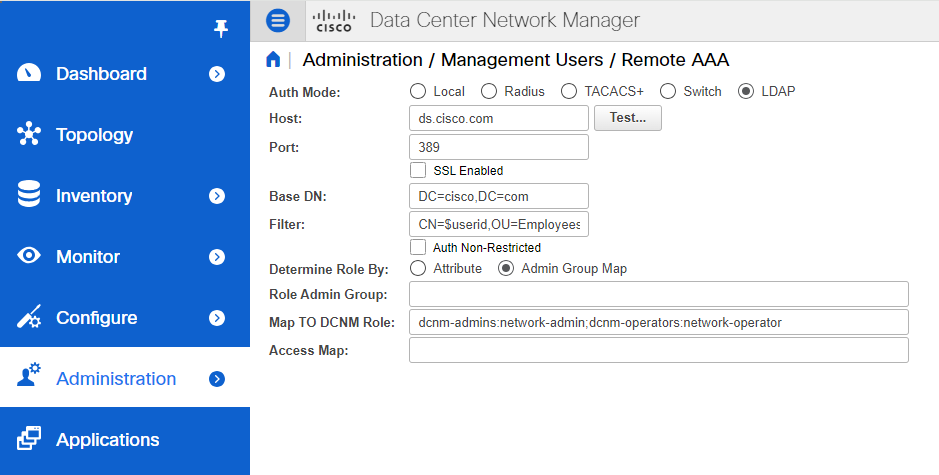Enable the SSL Enabled checkbox

418,170
